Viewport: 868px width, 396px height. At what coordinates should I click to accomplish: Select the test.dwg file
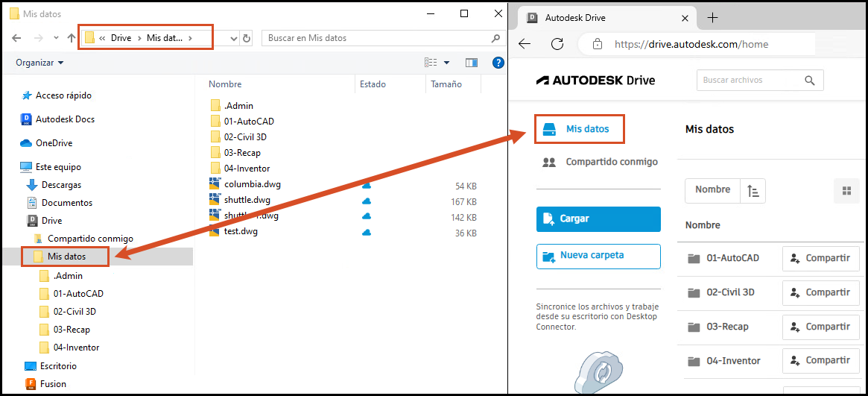[234, 232]
